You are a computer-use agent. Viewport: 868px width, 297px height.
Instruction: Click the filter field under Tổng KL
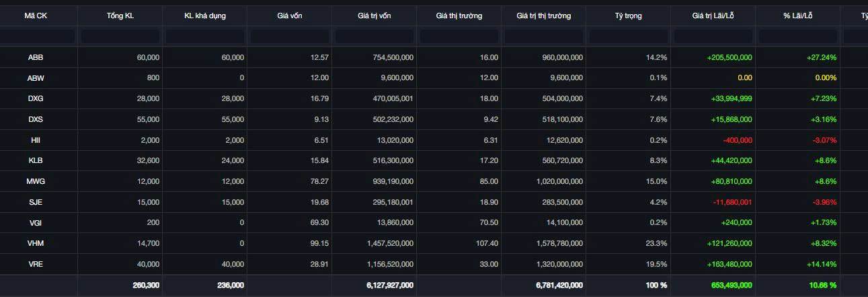(x=120, y=36)
